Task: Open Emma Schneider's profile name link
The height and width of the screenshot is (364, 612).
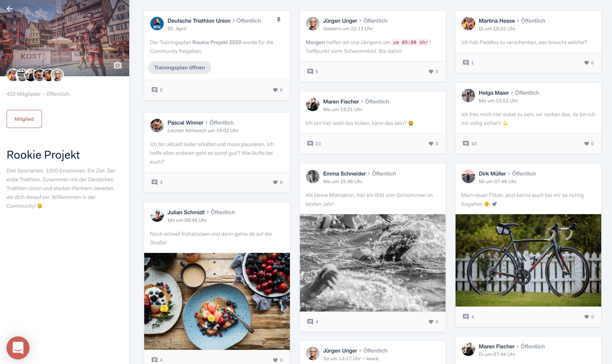Action: 344,174
